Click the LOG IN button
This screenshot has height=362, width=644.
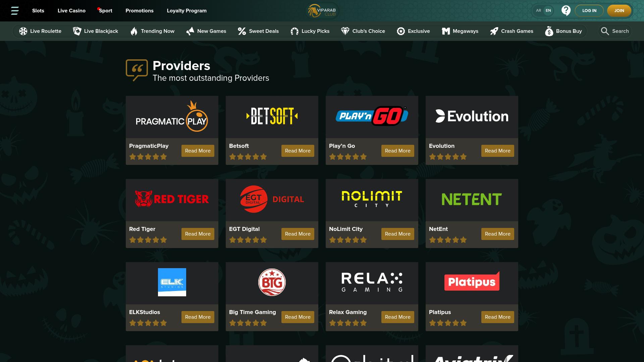click(x=589, y=11)
